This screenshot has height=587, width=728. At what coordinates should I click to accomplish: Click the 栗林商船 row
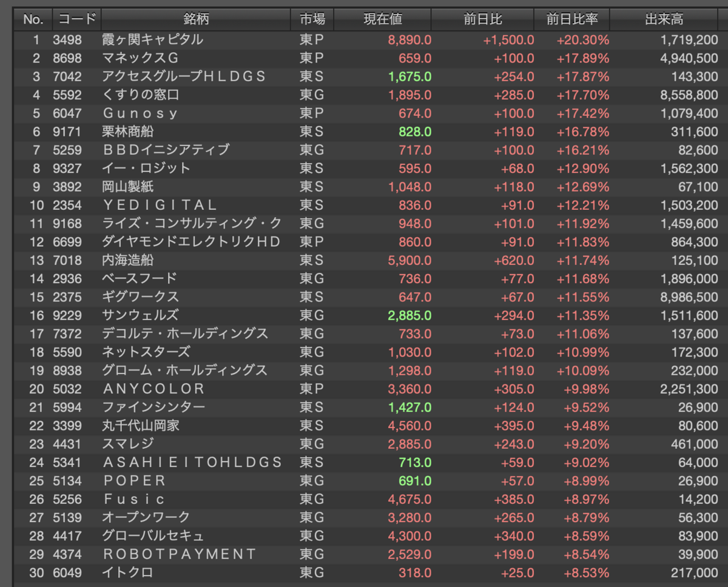366,132
